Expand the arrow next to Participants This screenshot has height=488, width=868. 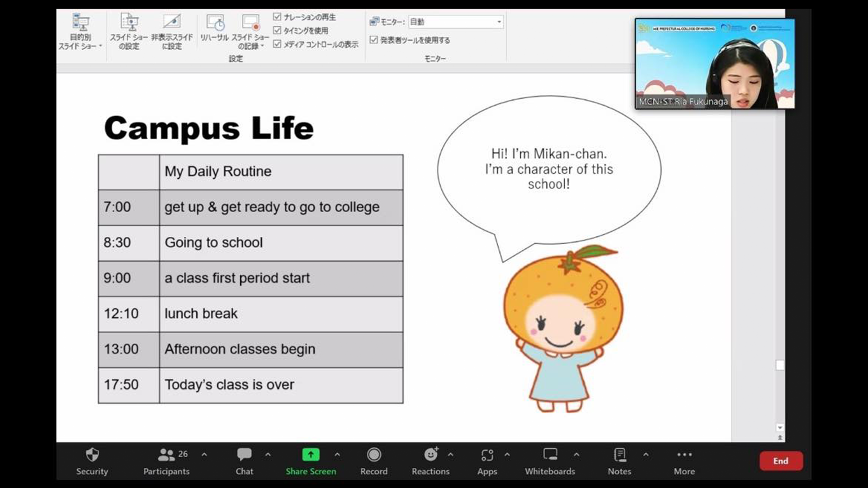(204, 455)
